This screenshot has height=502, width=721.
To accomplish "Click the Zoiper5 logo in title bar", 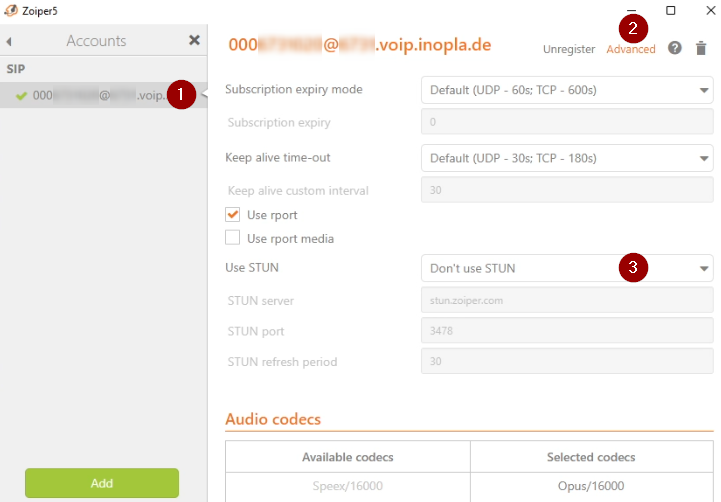I will (x=10, y=9).
